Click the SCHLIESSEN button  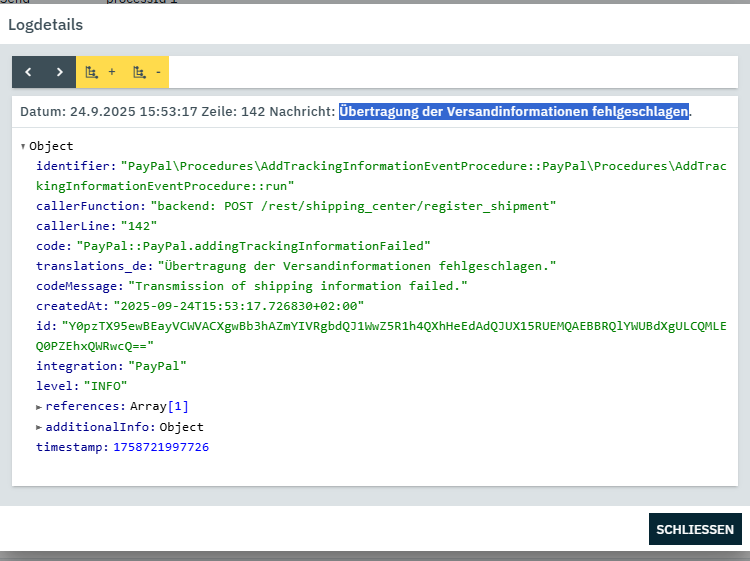pos(695,530)
